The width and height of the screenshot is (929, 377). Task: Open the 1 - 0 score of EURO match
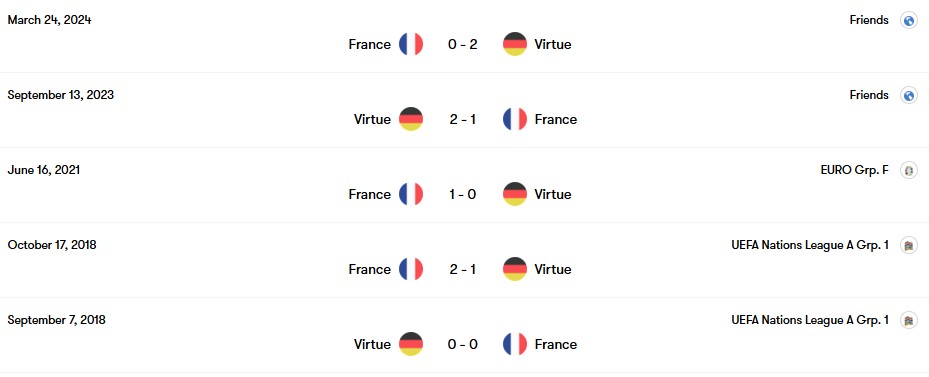463,194
